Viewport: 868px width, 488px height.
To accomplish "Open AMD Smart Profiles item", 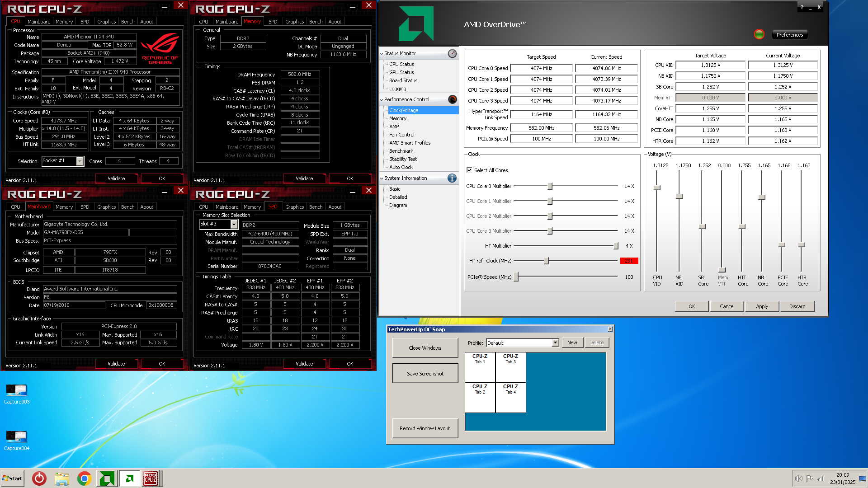I will (410, 143).
